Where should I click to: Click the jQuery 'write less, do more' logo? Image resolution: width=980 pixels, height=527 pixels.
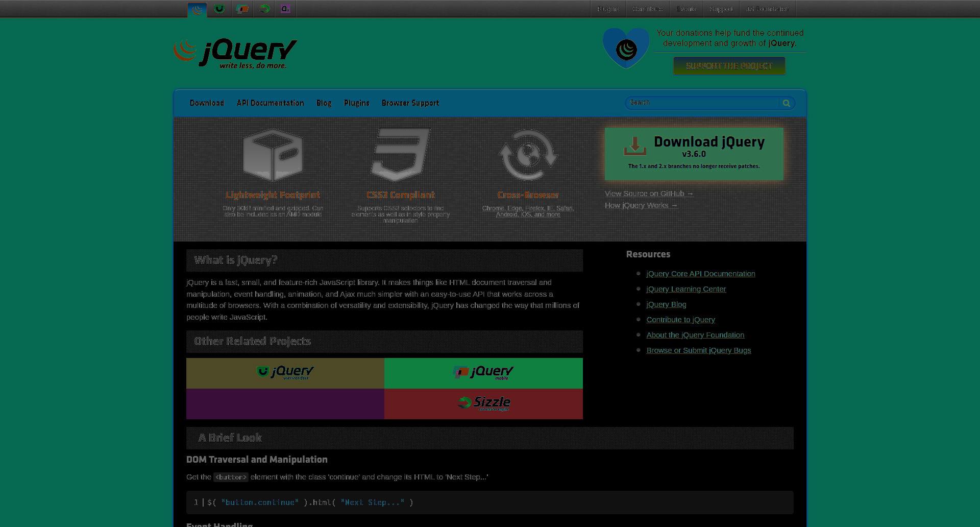point(235,54)
